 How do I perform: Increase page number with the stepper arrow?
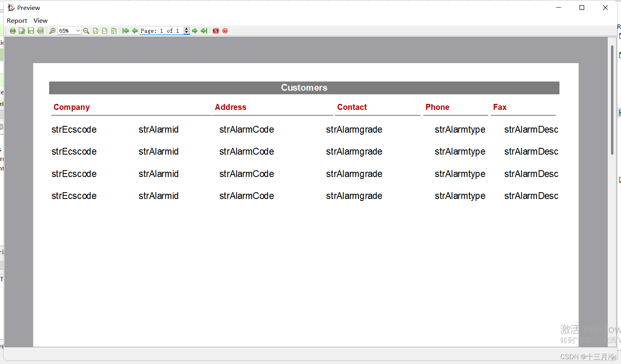(x=186, y=29)
